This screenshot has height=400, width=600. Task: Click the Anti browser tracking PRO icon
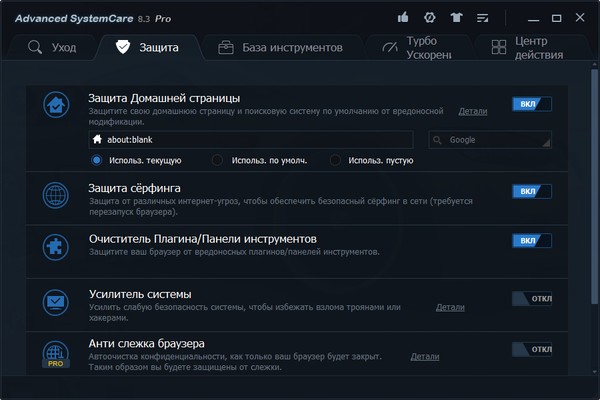[57, 354]
